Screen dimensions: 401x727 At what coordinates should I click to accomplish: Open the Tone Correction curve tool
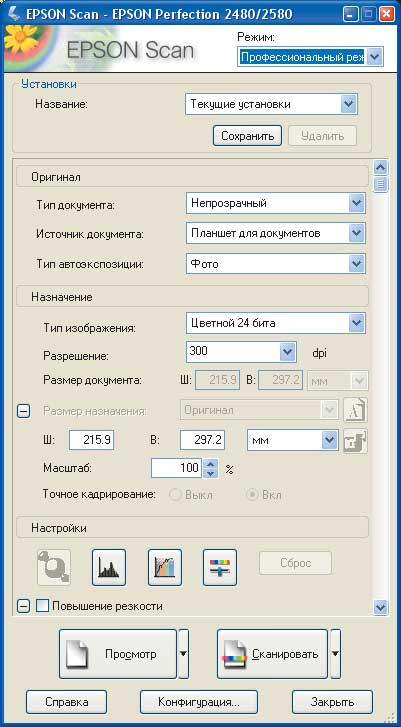click(x=165, y=567)
